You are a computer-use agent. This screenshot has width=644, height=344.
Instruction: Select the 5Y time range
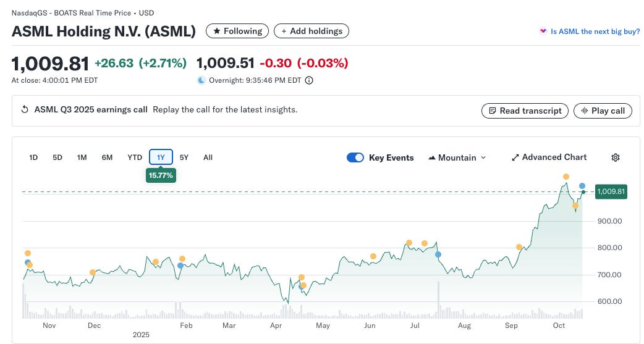(184, 157)
